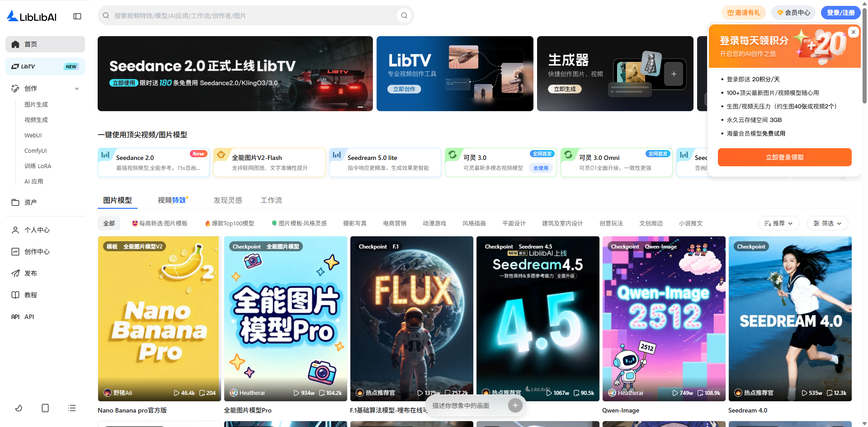Screen dimensions: 868x427
Task: Click the search magnifier button
Action: 404,15
